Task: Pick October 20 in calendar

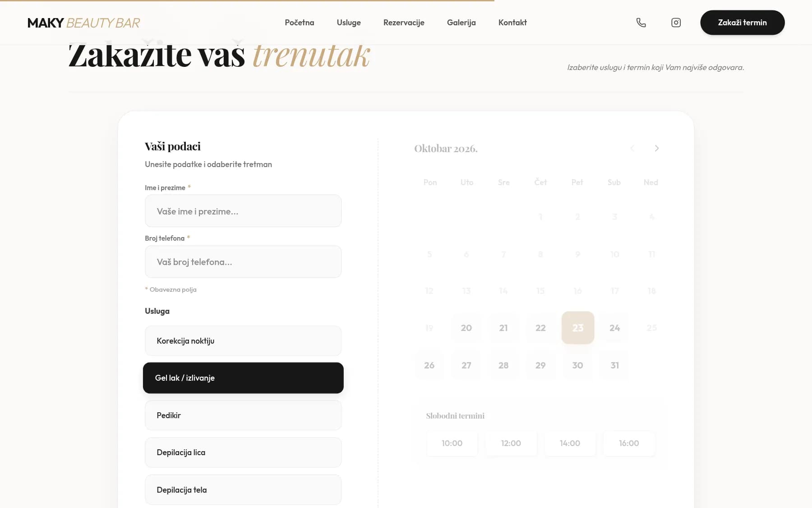Action: pyautogui.click(x=466, y=328)
